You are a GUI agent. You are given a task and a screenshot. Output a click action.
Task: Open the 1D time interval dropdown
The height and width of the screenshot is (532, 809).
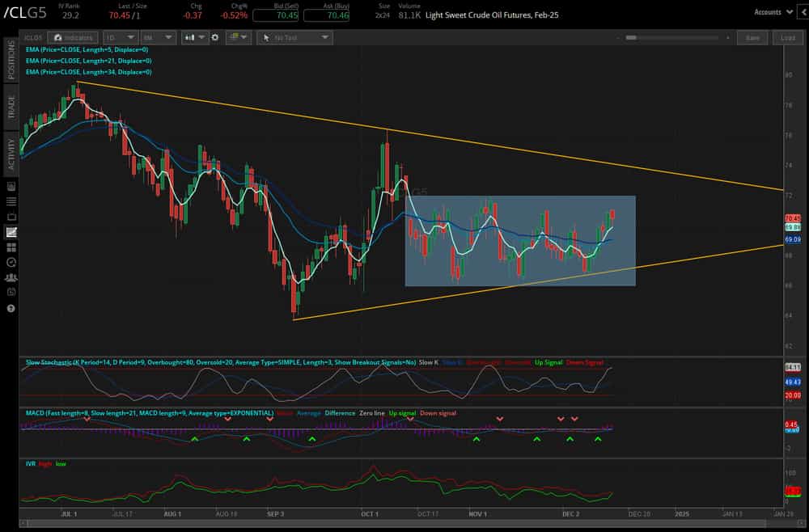point(120,37)
